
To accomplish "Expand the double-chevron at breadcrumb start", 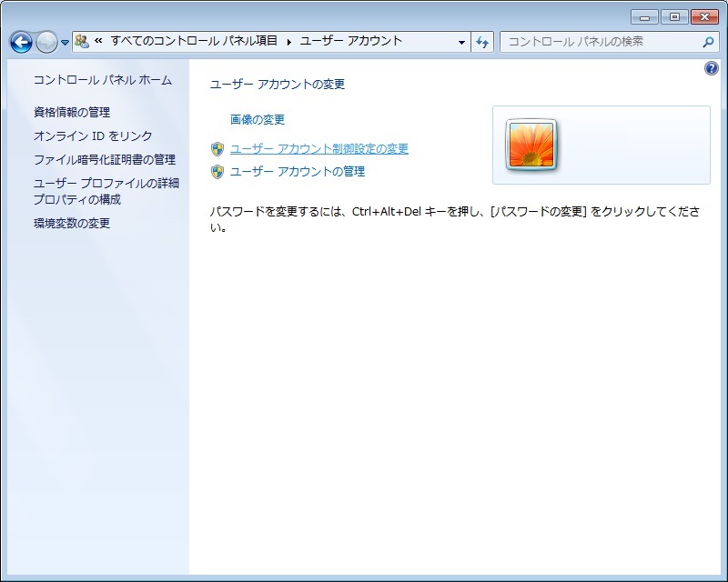I will (98, 41).
